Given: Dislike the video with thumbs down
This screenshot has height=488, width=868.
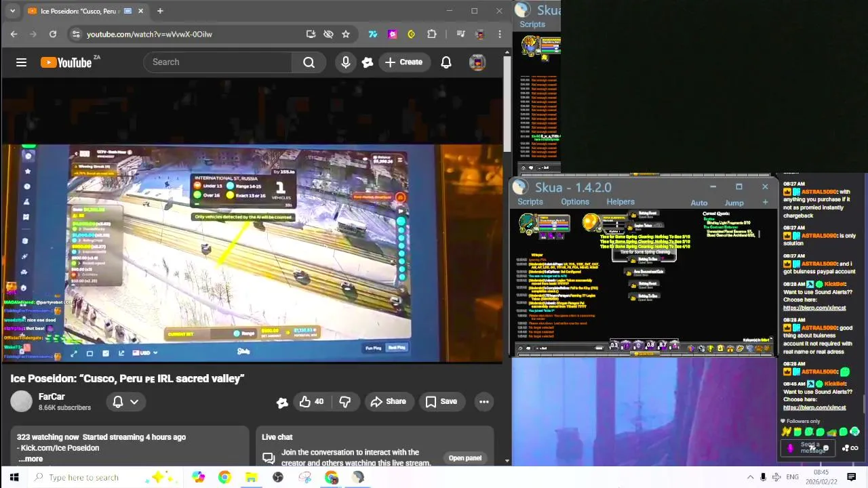Looking at the screenshot, I should pyautogui.click(x=345, y=401).
